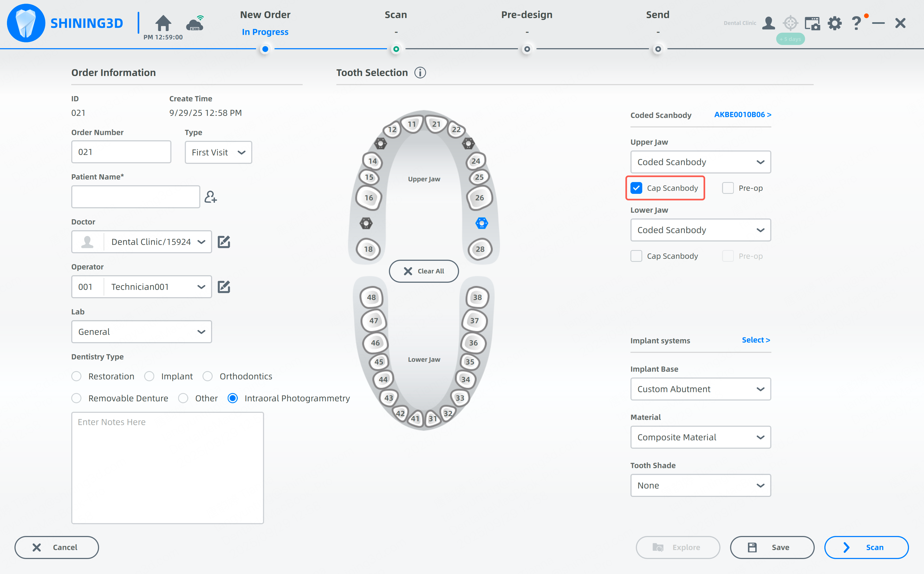Uncheck upper jaw Cap Scanbody checkbox

[636, 188]
